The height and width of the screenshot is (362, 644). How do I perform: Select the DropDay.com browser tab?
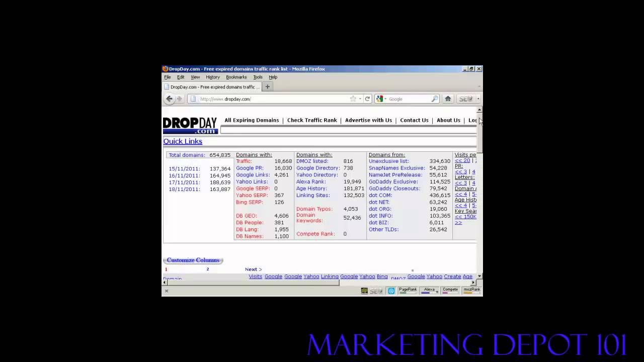pyautogui.click(x=211, y=87)
